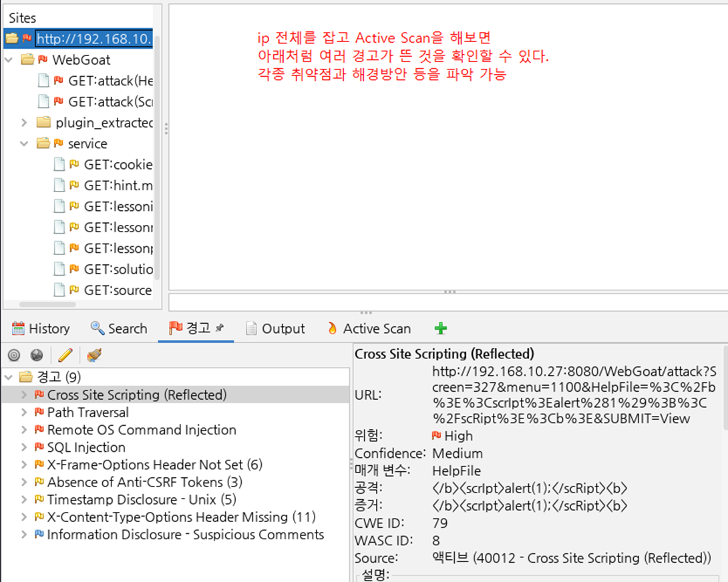This screenshot has width=728, height=582.
Task: Click the HelpFile parameter value
Action: tap(456, 471)
